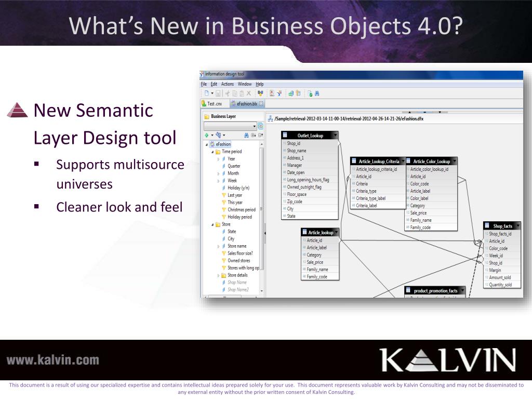Select the Holiday (y/n) dimension
This screenshot has width=532, height=399.
click(238, 188)
